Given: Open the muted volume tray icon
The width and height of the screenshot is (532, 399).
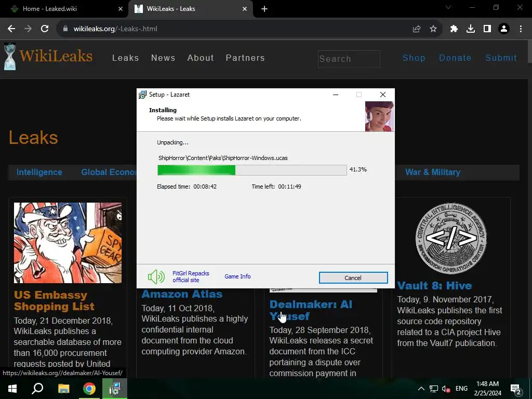Looking at the screenshot, I should [446, 389].
